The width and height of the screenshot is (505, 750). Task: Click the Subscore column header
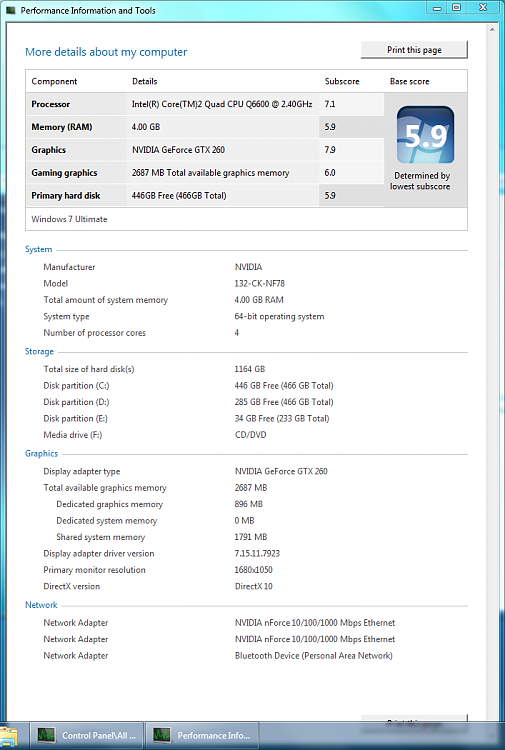click(x=342, y=81)
